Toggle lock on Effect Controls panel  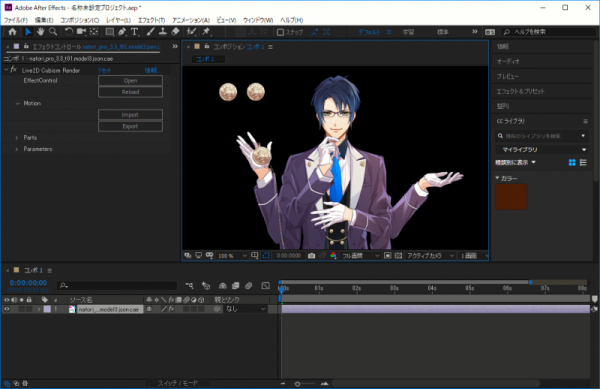point(26,46)
